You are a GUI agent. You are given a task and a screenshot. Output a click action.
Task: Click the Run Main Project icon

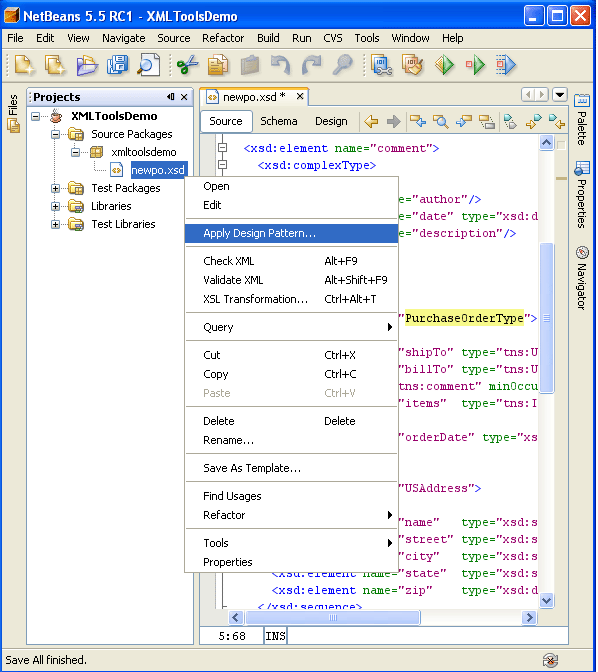[444, 65]
